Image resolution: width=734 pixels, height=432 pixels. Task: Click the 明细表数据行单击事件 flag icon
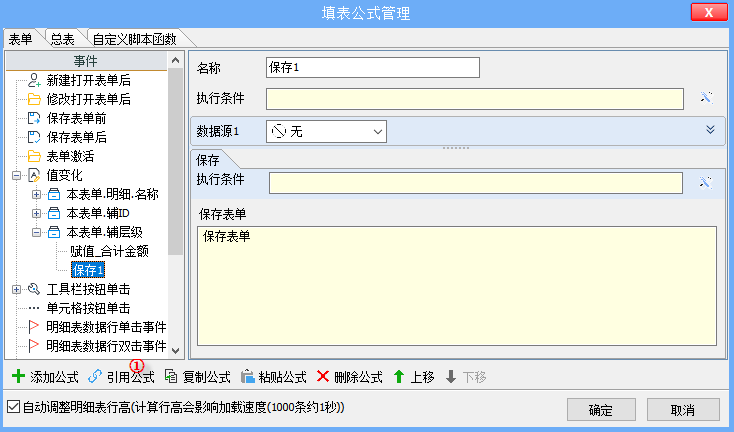[34, 327]
